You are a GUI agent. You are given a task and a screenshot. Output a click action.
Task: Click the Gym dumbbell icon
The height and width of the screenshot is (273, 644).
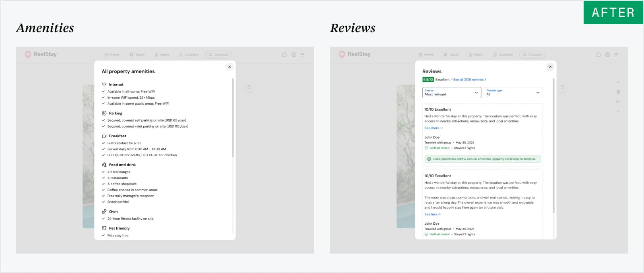(x=104, y=211)
